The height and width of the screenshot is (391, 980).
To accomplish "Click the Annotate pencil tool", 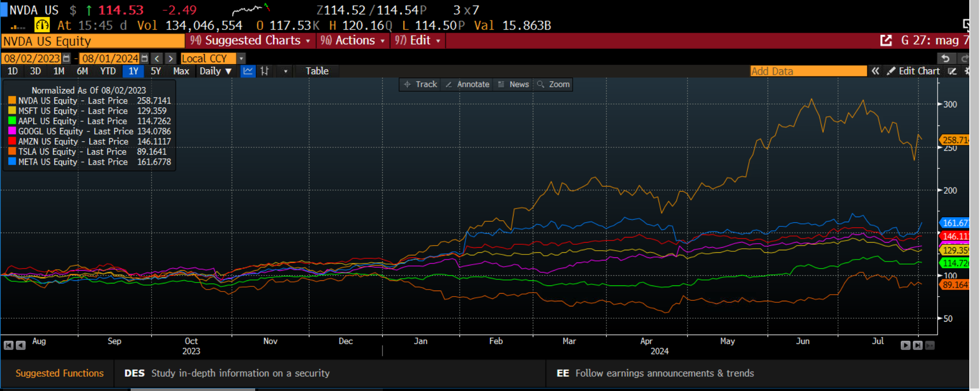I will pyautogui.click(x=468, y=85).
